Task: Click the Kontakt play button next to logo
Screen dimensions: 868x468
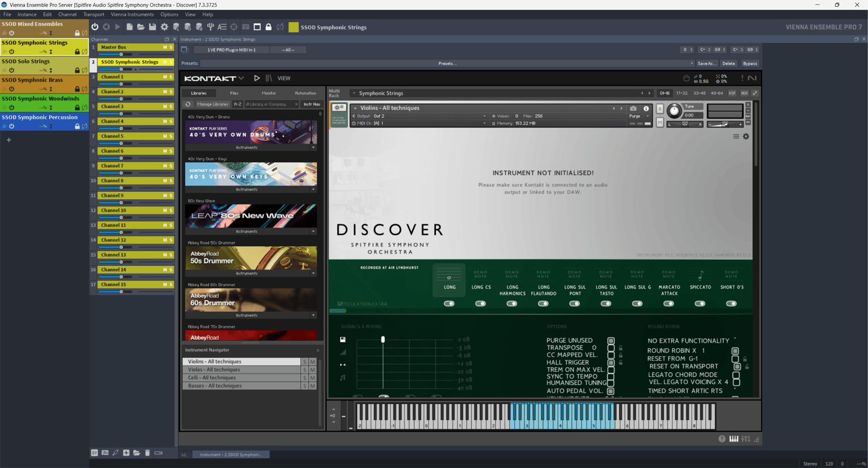Action: (x=257, y=78)
